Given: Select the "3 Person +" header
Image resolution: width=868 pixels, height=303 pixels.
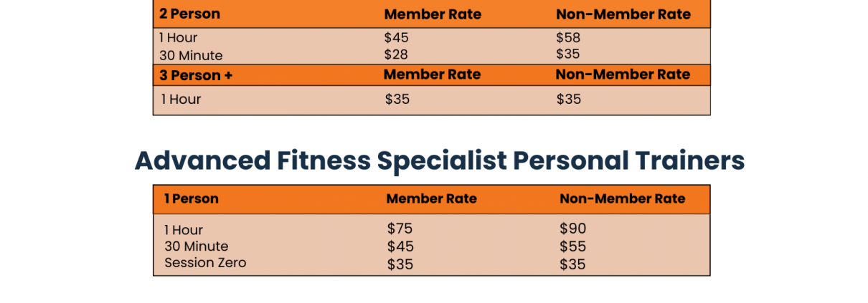Looking at the screenshot, I should [x=196, y=75].
